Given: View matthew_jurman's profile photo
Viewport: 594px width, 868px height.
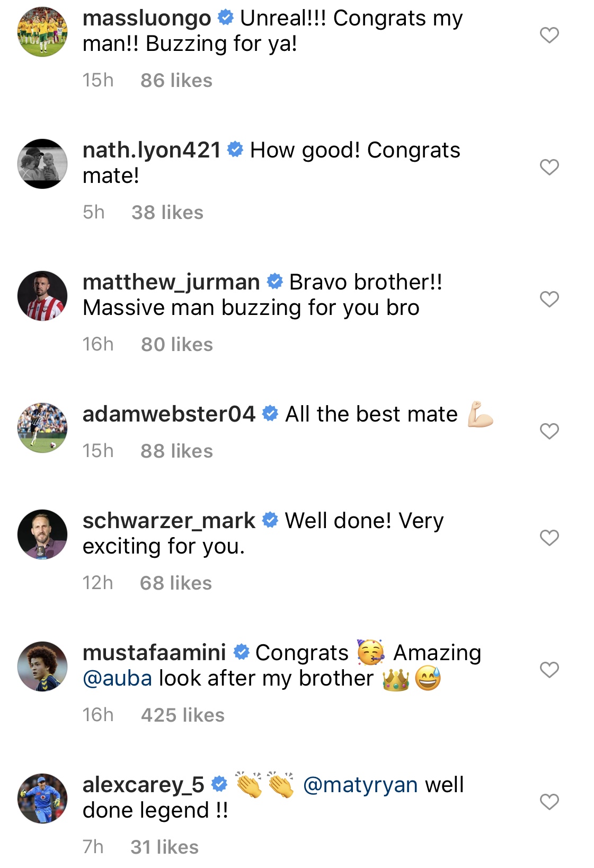Looking at the screenshot, I should point(42,296).
